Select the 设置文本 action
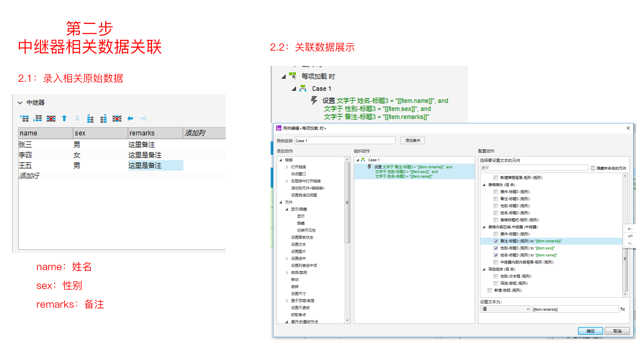Image resolution: width=644 pixels, height=362 pixels. pos(298,244)
